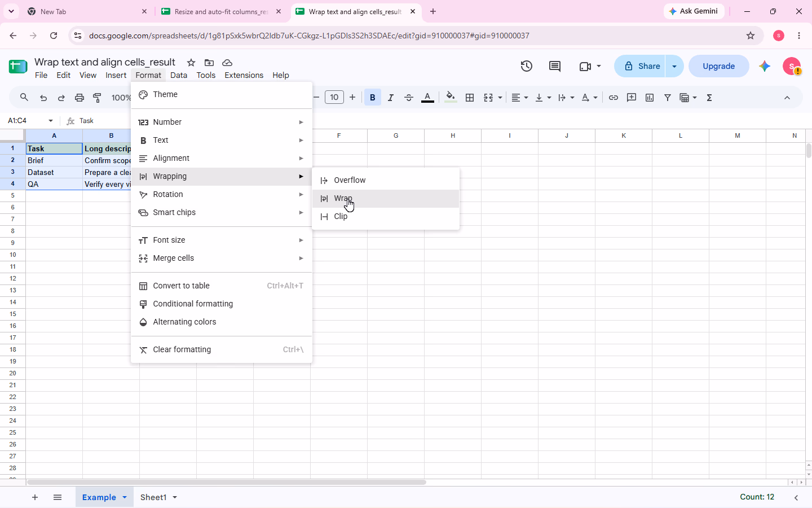Insert a chart

click(650, 98)
